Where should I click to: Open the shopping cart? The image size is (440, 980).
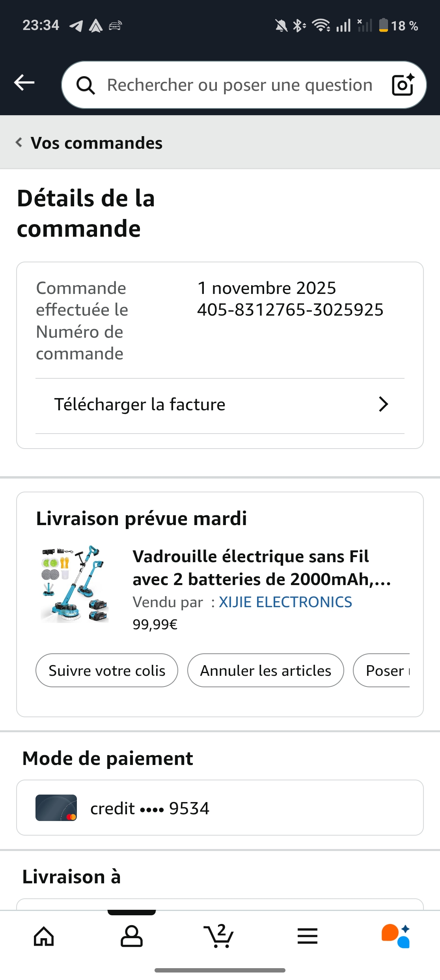(219, 936)
